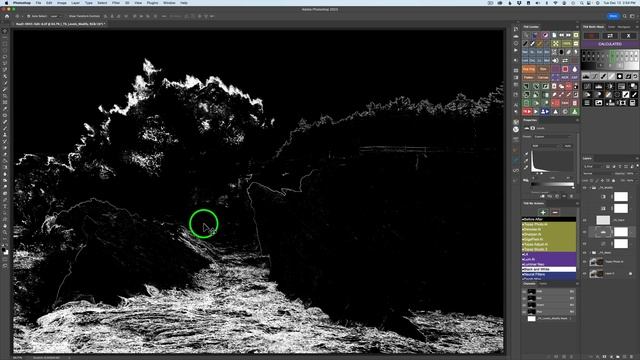This screenshot has height=360, width=640.
Task: Click the workspace switcher icon at top right
Action: click(632, 16)
